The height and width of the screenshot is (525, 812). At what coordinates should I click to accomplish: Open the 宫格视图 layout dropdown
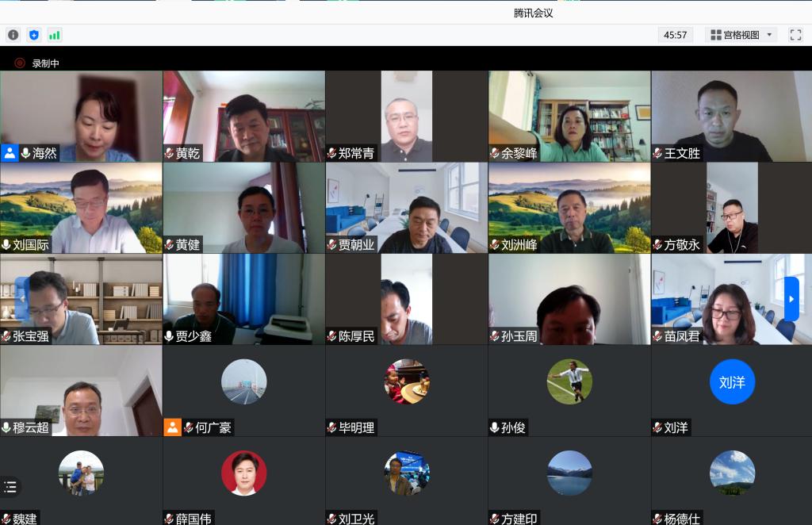click(x=741, y=35)
